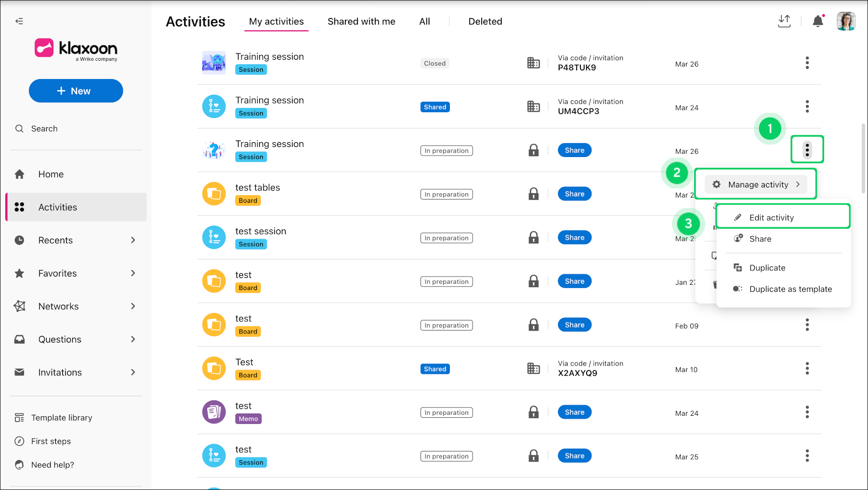Choose Duplicate as template
The width and height of the screenshot is (868, 490).
pyautogui.click(x=783, y=289)
